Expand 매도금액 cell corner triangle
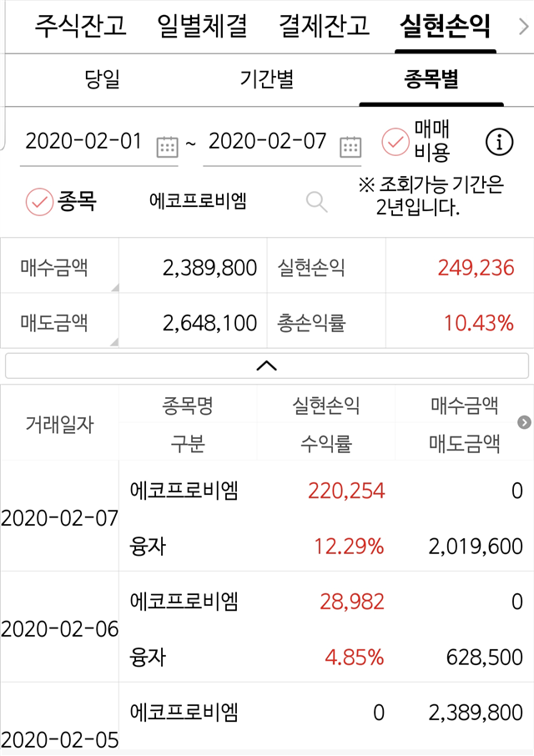534x756 pixels. pos(114,342)
